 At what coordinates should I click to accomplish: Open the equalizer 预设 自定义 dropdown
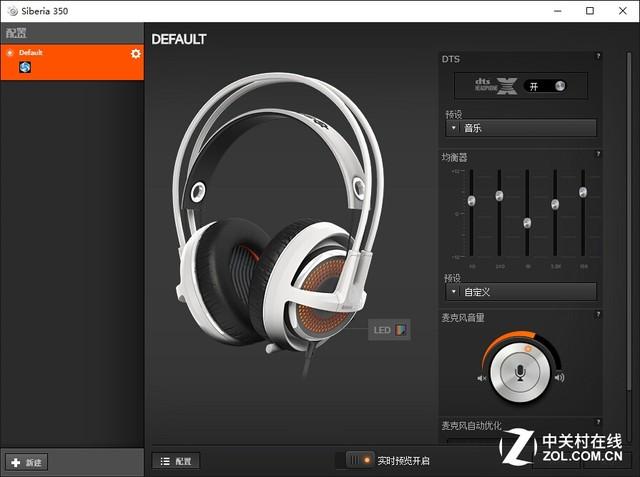521,292
